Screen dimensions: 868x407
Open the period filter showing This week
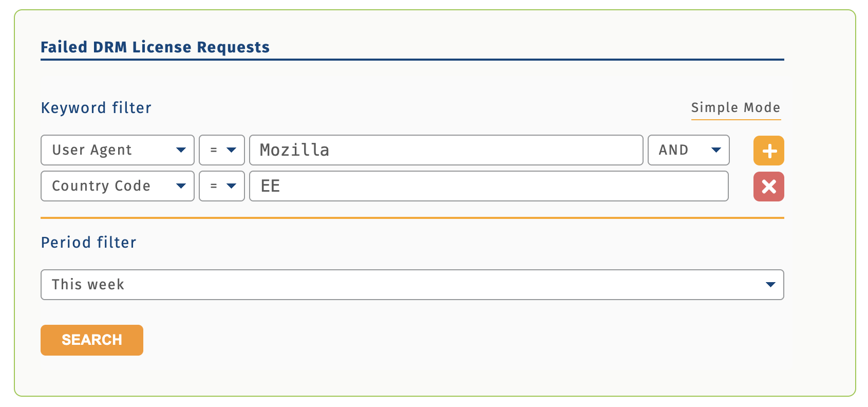412,284
